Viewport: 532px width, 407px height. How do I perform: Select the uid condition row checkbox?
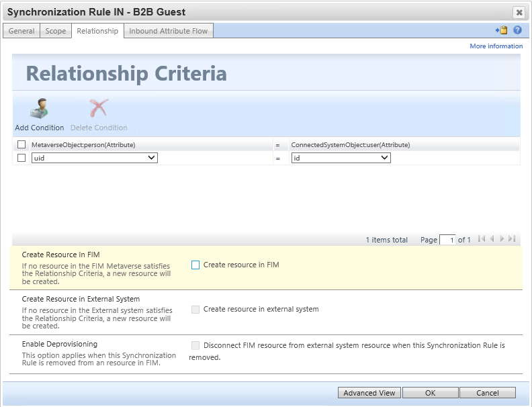pos(21,158)
